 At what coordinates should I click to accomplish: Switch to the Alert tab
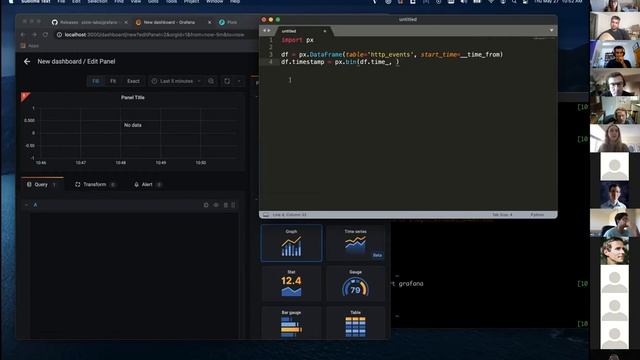click(147, 184)
